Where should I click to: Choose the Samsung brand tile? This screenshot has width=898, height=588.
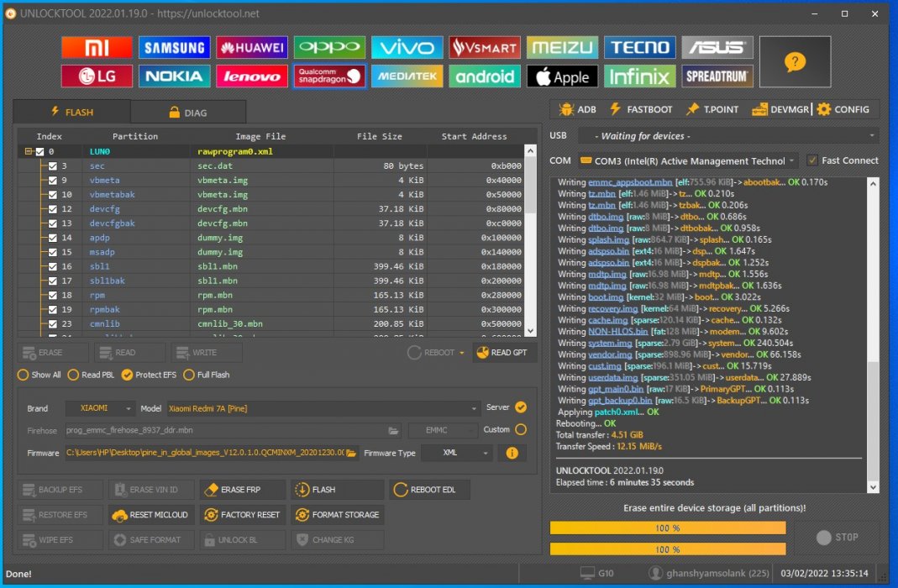[174, 48]
